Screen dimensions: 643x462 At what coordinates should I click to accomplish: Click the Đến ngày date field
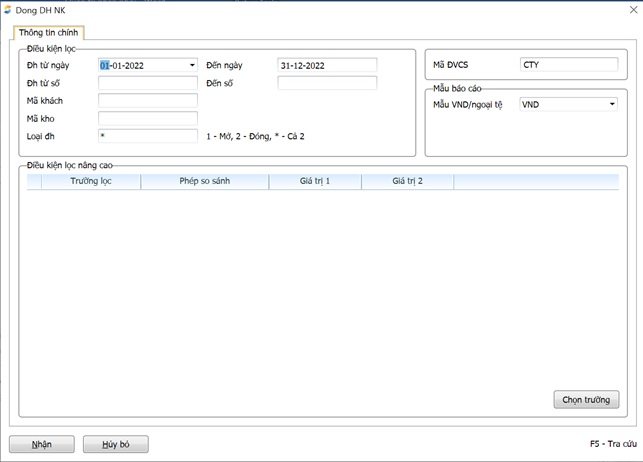pos(327,66)
